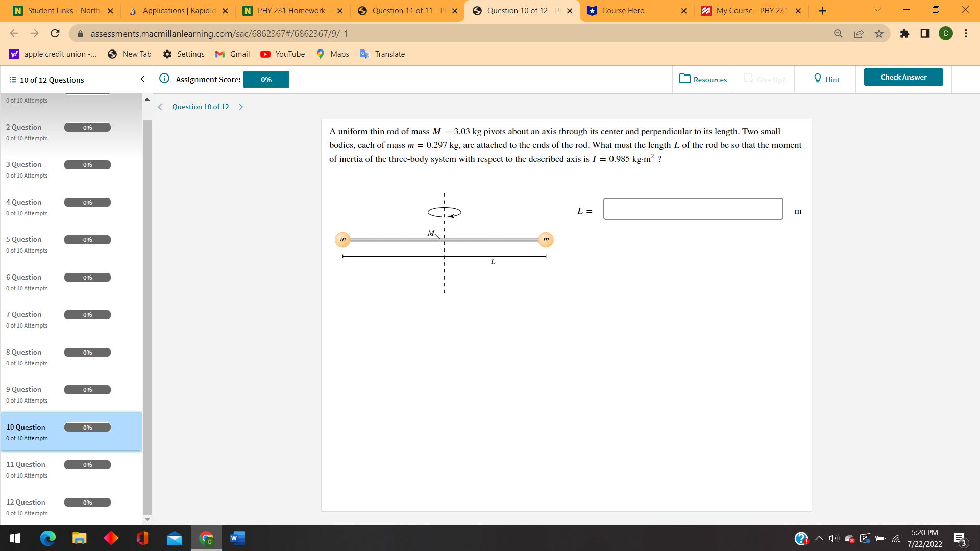Image resolution: width=980 pixels, height=551 pixels.
Task: Expand Question 2 in sidebar
Action: point(23,127)
